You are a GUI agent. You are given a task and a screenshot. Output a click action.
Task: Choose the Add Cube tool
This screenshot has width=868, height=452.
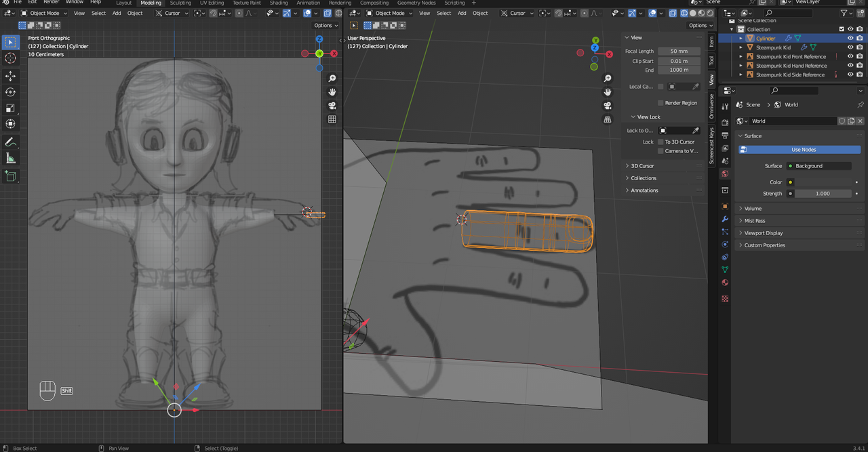pos(10,176)
